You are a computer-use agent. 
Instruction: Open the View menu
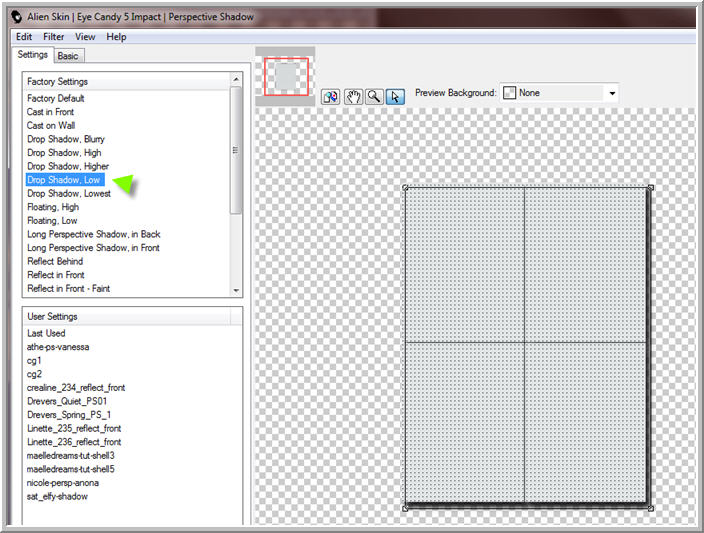coord(85,37)
